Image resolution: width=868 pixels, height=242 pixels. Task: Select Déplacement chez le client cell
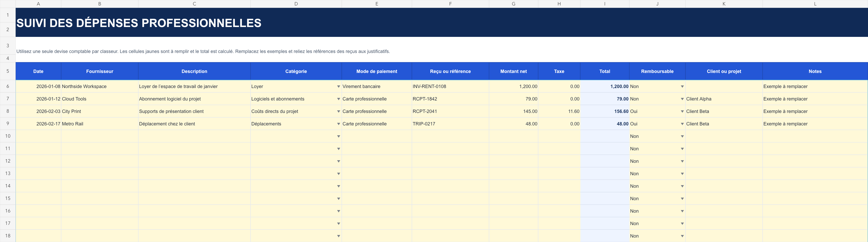coord(194,124)
